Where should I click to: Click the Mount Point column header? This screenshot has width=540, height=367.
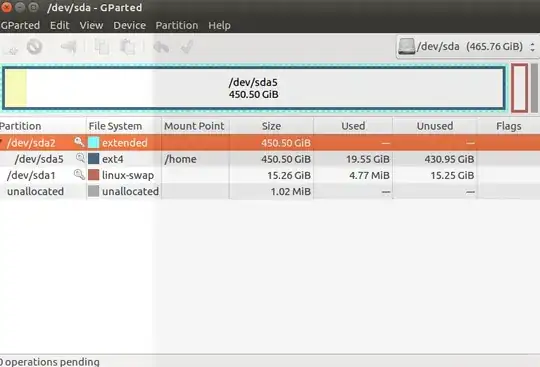[195, 126]
